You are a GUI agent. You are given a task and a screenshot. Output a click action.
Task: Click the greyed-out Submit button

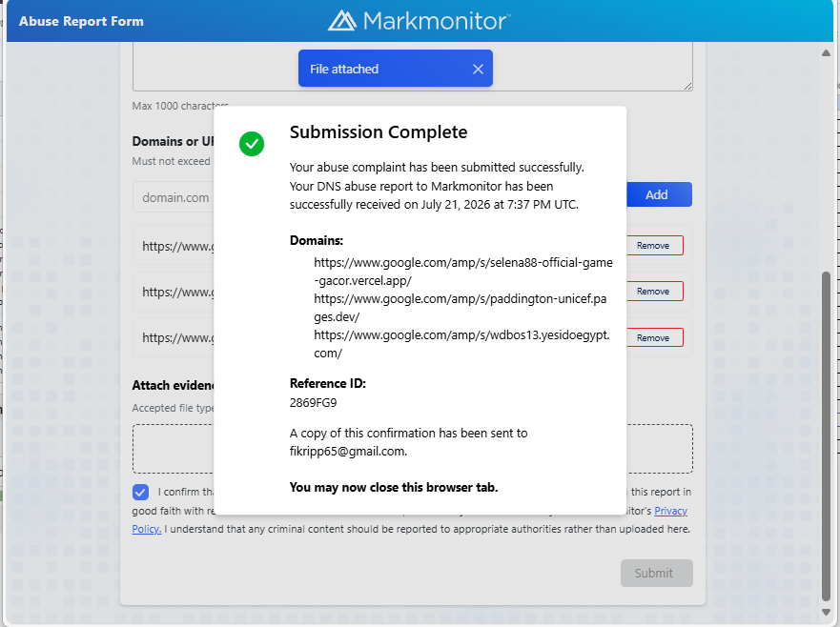point(656,573)
